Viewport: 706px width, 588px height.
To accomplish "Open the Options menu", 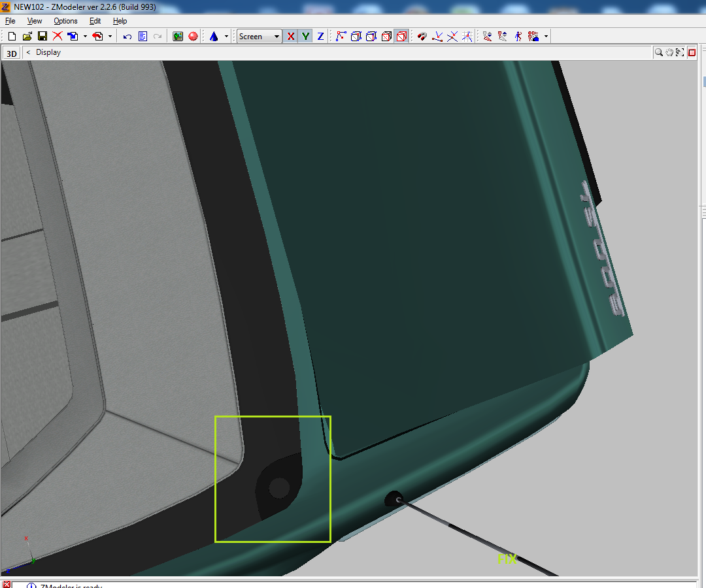I will [x=65, y=21].
